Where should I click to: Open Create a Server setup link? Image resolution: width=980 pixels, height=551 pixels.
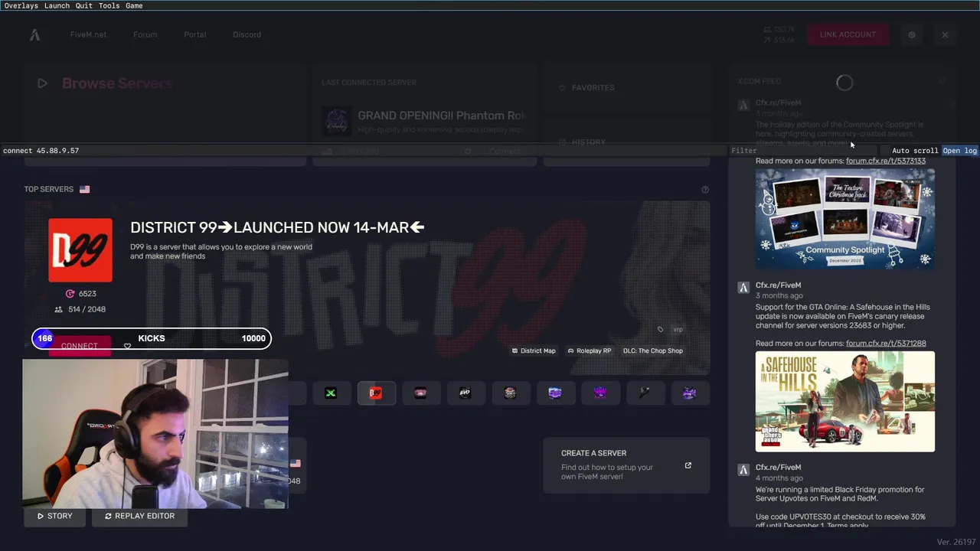[x=626, y=465]
